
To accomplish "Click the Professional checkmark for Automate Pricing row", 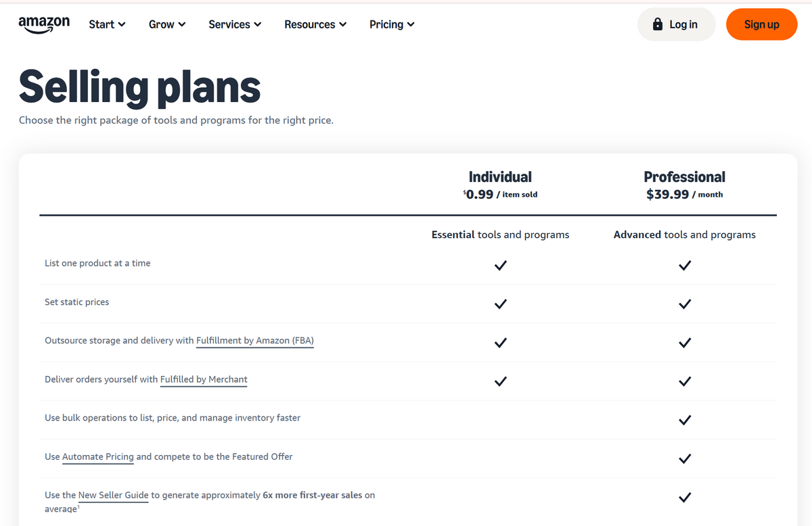I will (685, 459).
